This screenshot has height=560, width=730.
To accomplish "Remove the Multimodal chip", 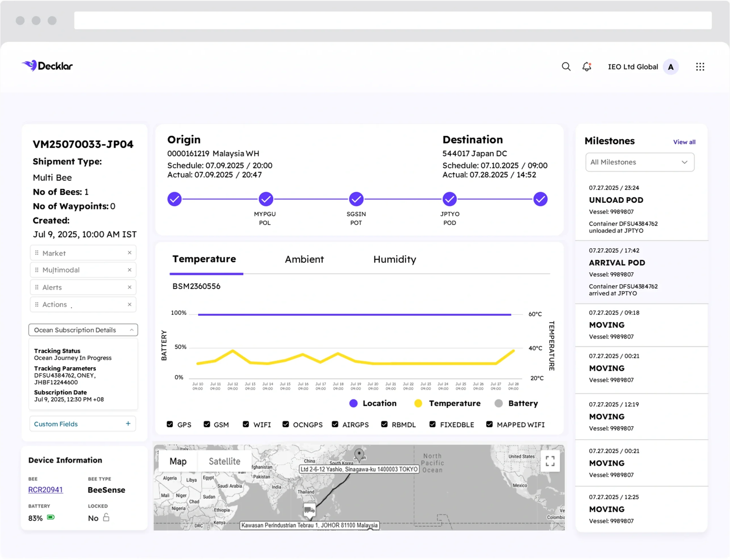I will [129, 270].
